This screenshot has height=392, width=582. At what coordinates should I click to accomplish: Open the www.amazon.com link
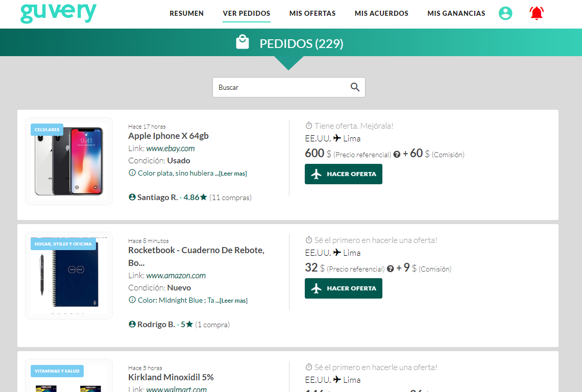tap(176, 276)
